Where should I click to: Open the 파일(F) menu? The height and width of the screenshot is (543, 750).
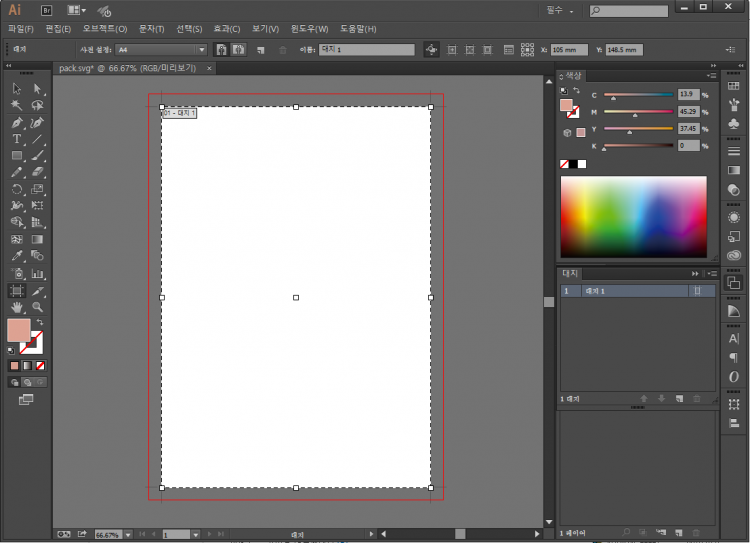21,29
